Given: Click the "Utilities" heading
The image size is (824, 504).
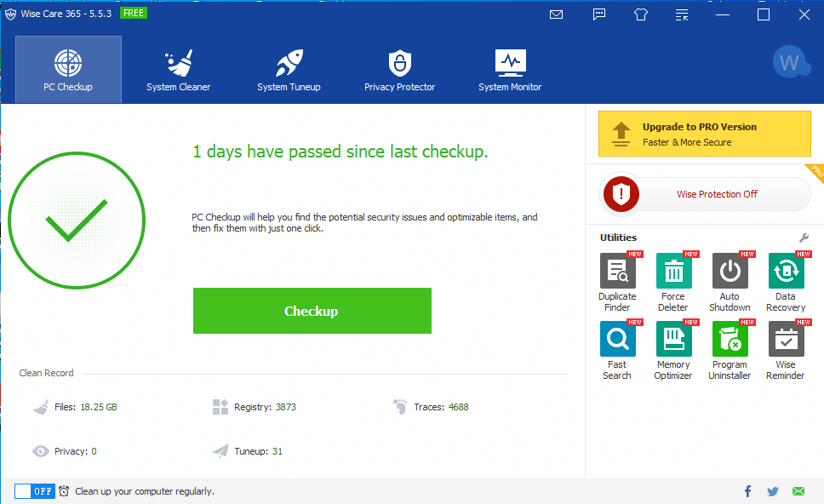Looking at the screenshot, I should (x=618, y=238).
